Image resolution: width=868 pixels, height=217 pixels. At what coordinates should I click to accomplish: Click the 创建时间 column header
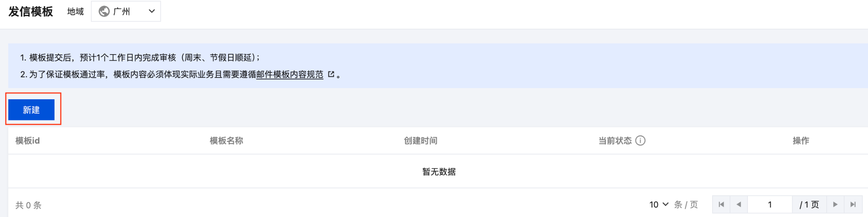(420, 141)
